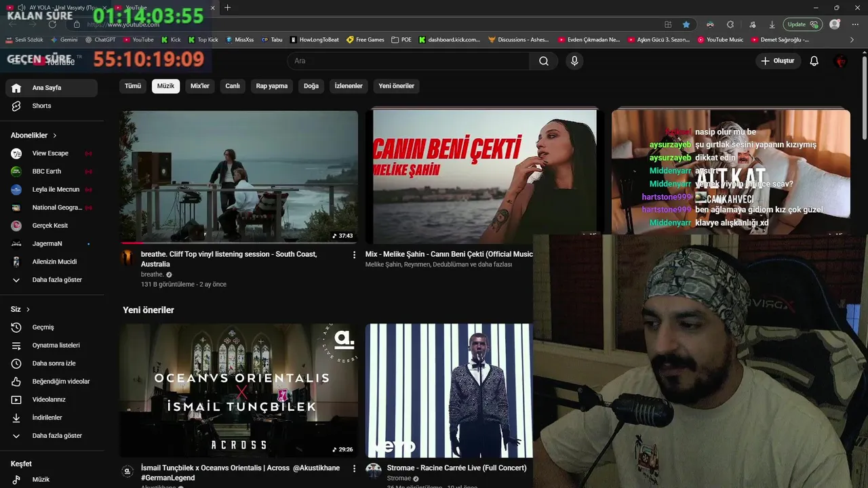
Task: Open the JagermaN subscription channel
Action: click(52, 243)
